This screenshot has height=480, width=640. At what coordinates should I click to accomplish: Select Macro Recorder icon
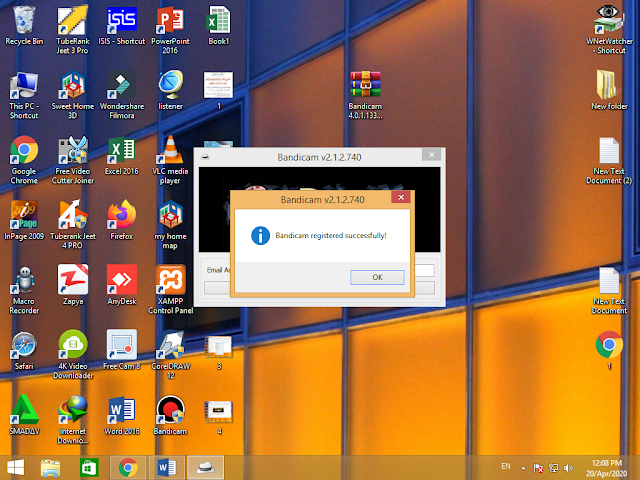point(24,289)
